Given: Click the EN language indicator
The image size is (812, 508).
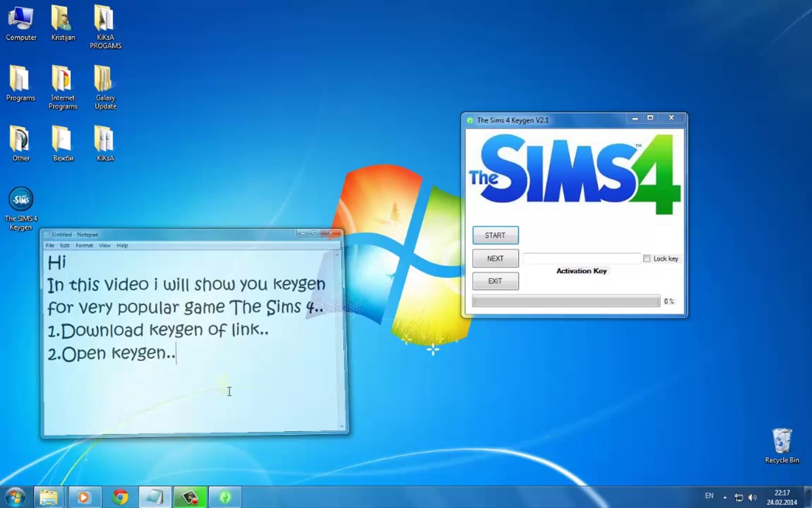Looking at the screenshot, I should tap(709, 496).
